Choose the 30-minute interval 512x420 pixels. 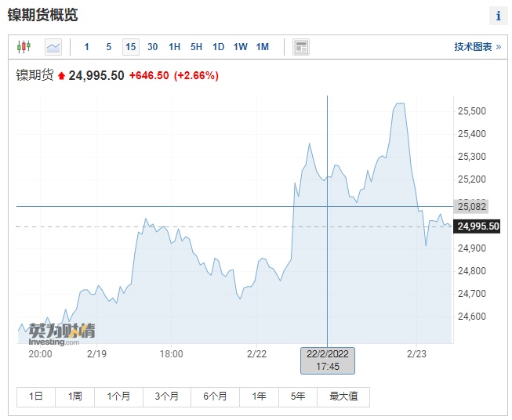152,47
